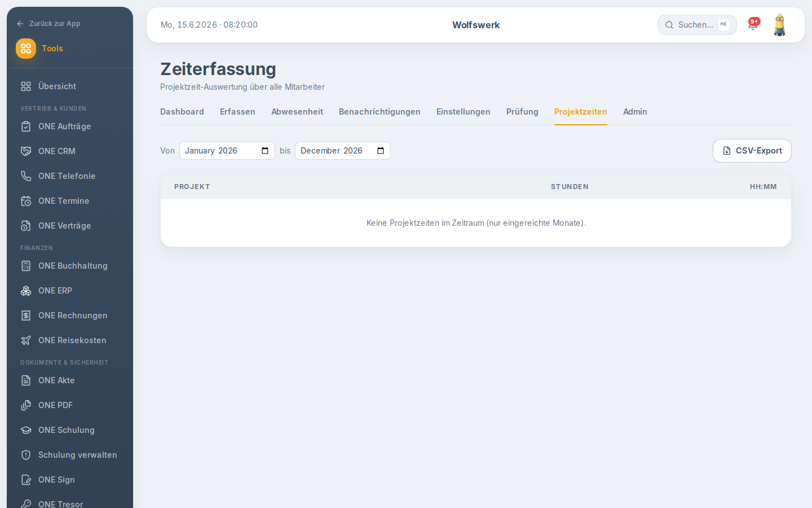Click the Übersicht dashboard icon

[26, 86]
